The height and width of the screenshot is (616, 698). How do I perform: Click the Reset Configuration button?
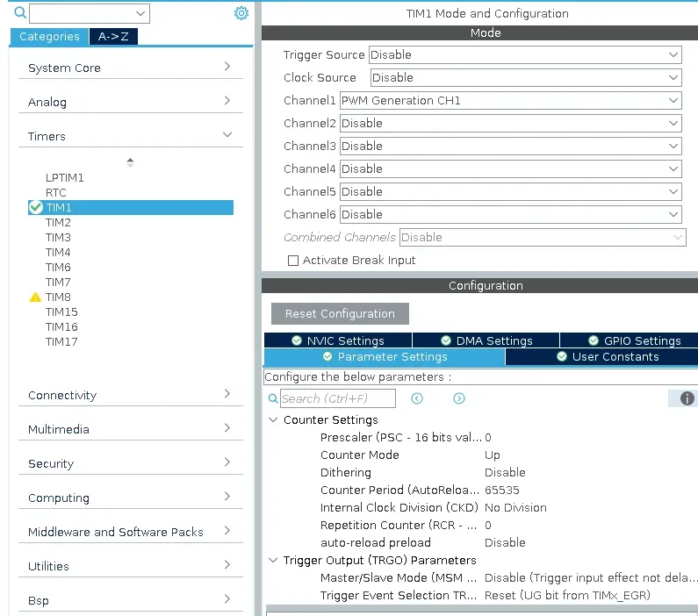[340, 313]
